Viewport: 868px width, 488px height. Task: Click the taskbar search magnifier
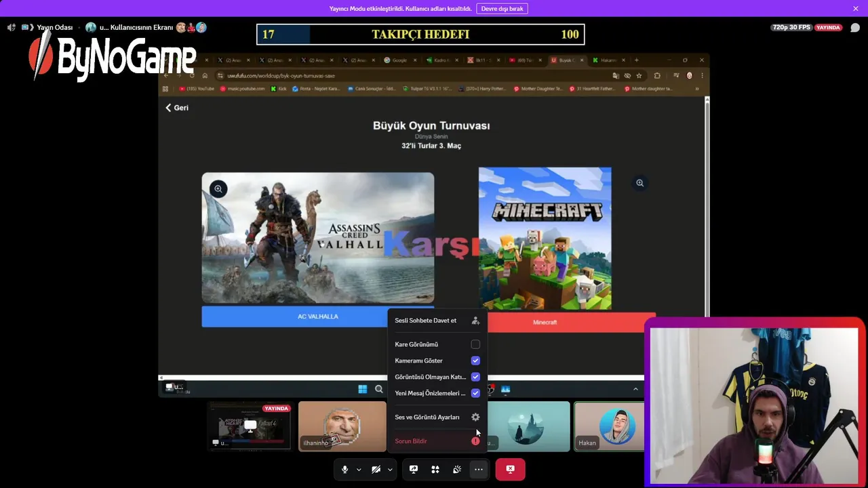pos(379,389)
